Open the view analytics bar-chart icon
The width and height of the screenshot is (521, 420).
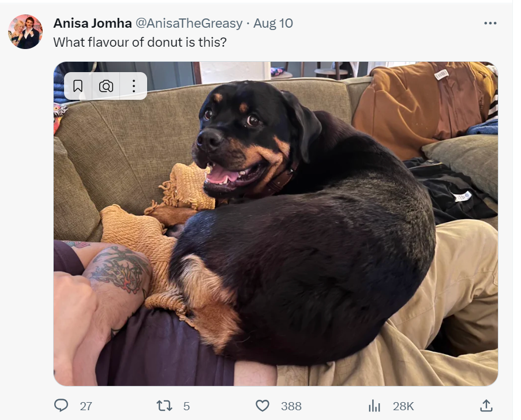pos(374,406)
